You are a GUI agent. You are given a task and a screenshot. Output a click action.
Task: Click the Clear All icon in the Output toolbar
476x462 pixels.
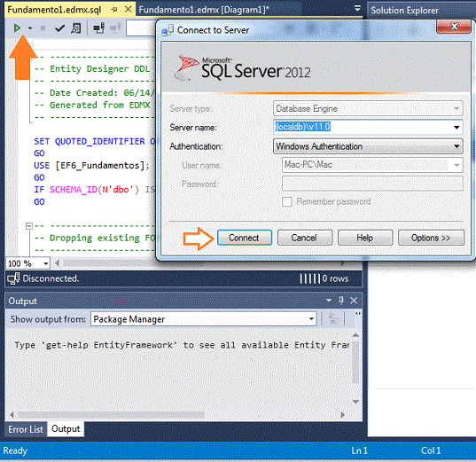pyautogui.click(x=333, y=318)
